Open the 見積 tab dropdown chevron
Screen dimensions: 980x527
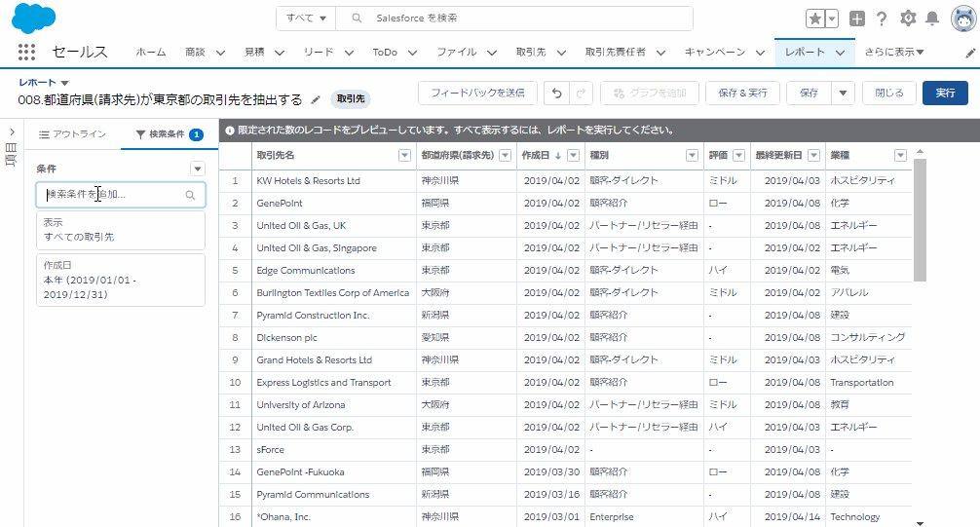point(280,54)
